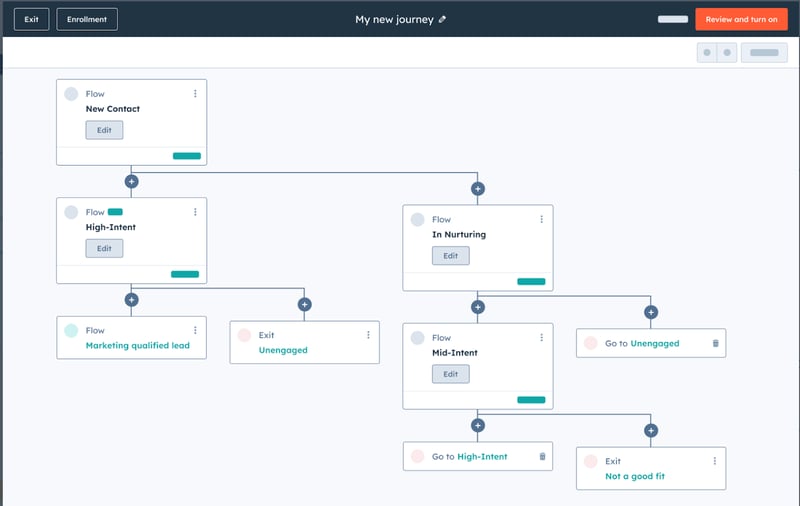Open the three-dot menu on Exit Unengaged card

[x=368, y=335]
